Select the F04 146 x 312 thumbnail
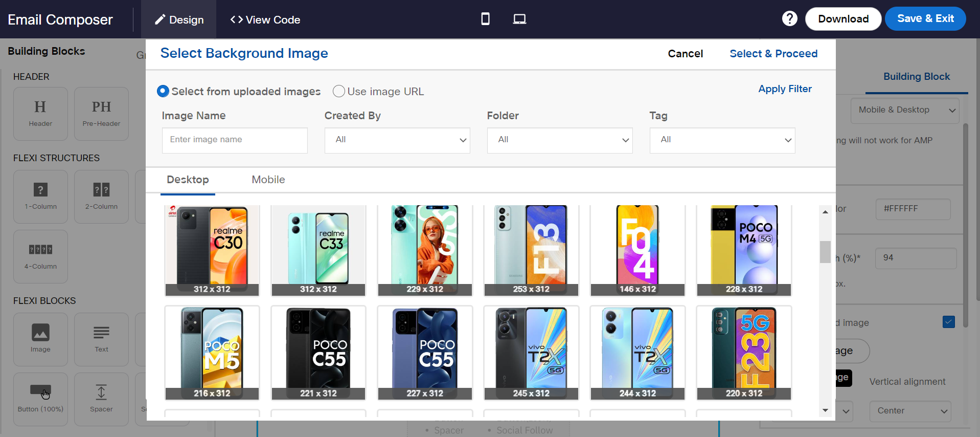Viewport: 980px width, 437px height. pyautogui.click(x=637, y=250)
